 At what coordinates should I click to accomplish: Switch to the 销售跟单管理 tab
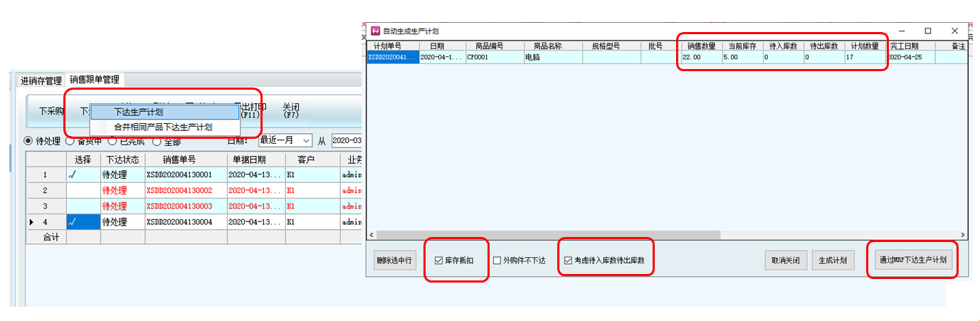tap(95, 80)
